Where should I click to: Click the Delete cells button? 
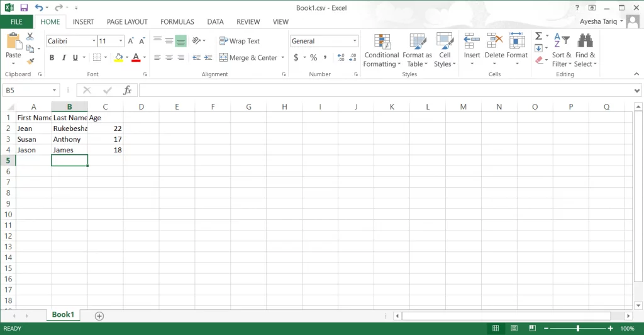[x=494, y=49]
